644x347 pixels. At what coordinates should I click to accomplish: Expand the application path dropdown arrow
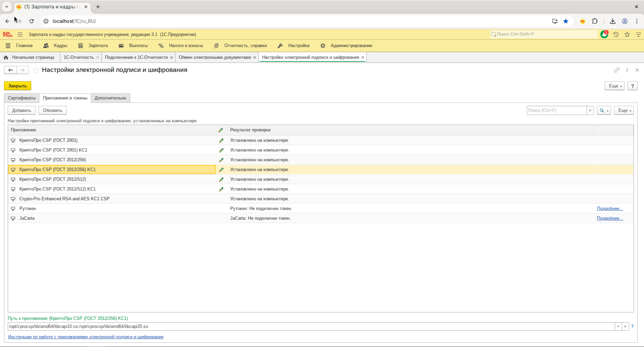click(618, 326)
